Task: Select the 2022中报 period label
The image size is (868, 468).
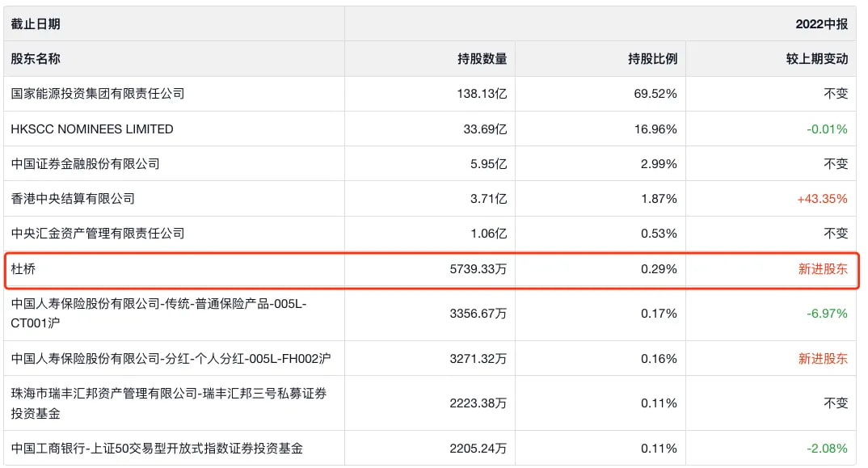Action: (x=821, y=24)
